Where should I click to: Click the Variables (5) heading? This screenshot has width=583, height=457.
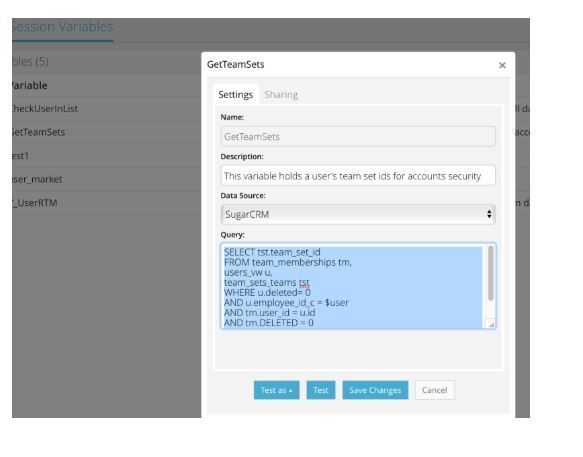click(x=30, y=61)
